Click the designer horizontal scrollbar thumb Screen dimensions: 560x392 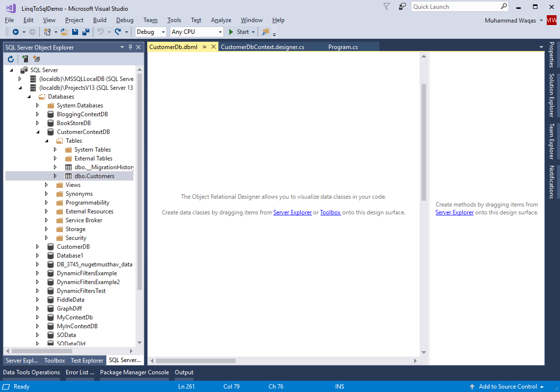coord(196,361)
